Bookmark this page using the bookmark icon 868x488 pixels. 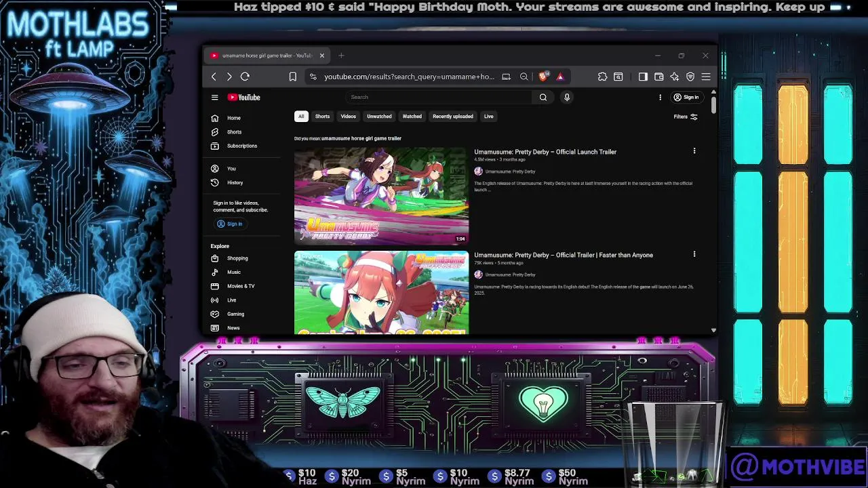tap(293, 77)
